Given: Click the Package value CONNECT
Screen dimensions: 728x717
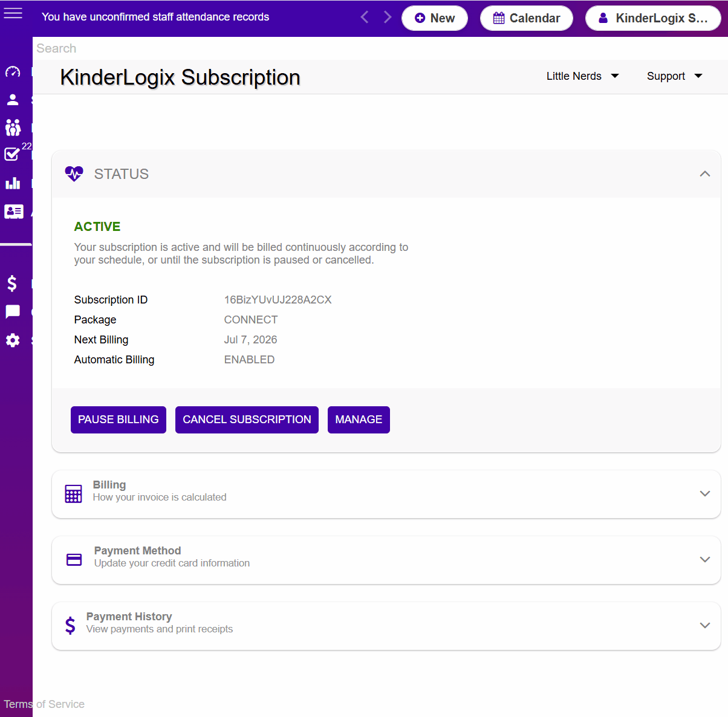Looking at the screenshot, I should point(251,320).
